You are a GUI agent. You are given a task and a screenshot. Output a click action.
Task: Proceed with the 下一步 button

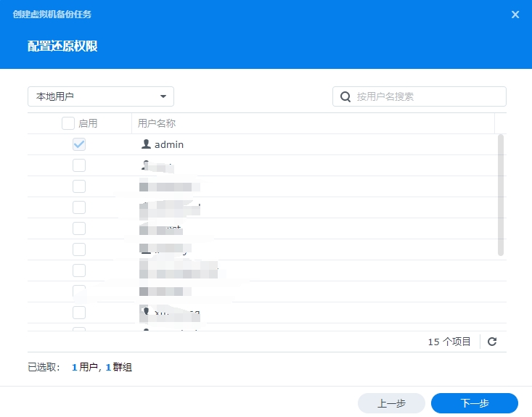[x=474, y=403]
